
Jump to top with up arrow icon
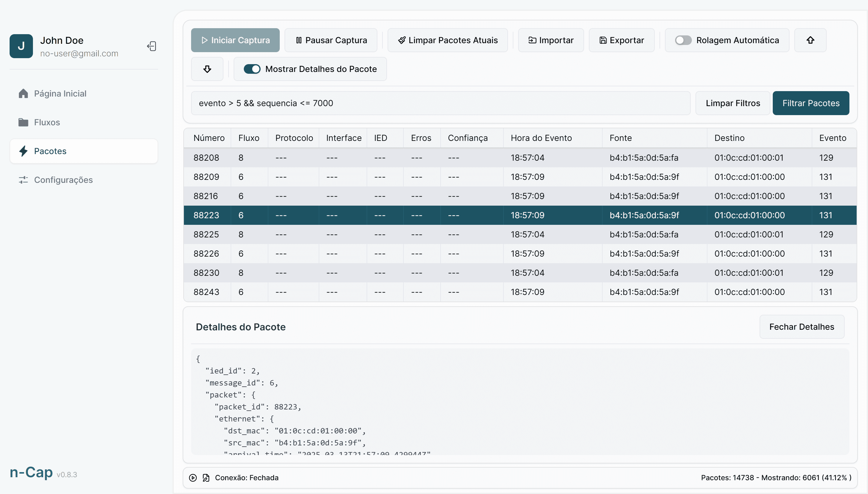[810, 40]
